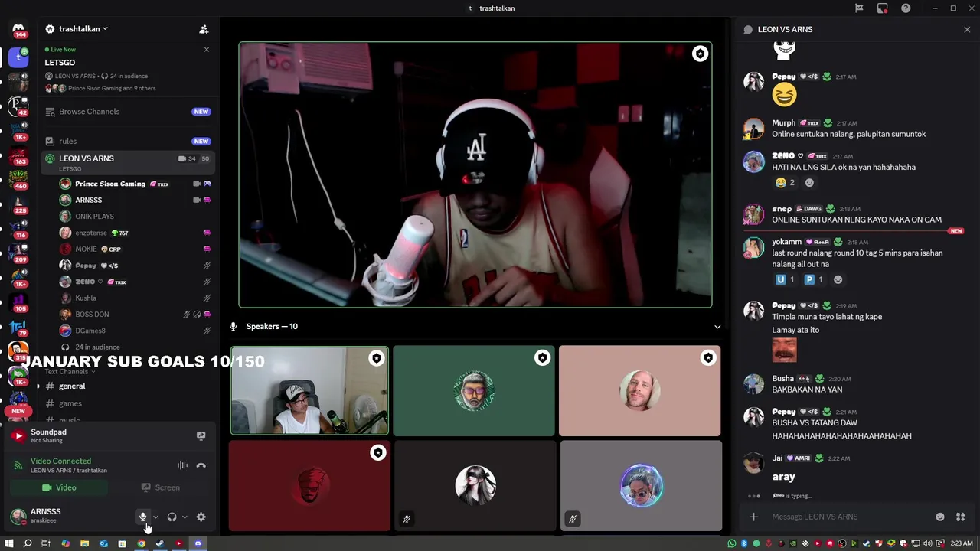Click chat bubble icon beside LEON VS ARNS
The width and height of the screenshot is (980, 551).
pyautogui.click(x=748, y=30)
